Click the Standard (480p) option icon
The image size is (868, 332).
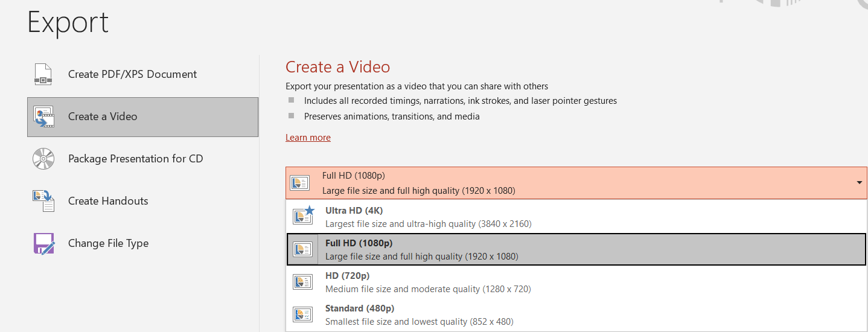(302, 314)
